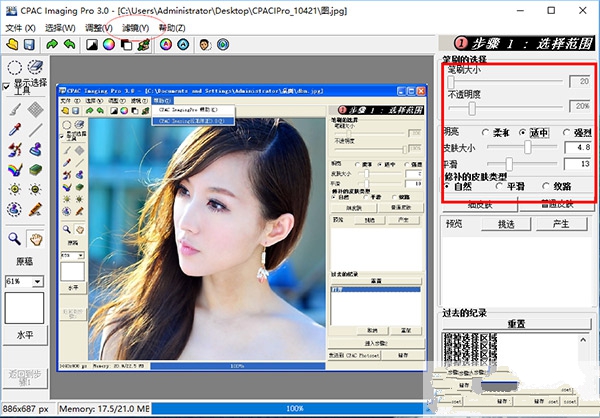
Task: Select the eraser selection tool
Action: pos(35,67)
